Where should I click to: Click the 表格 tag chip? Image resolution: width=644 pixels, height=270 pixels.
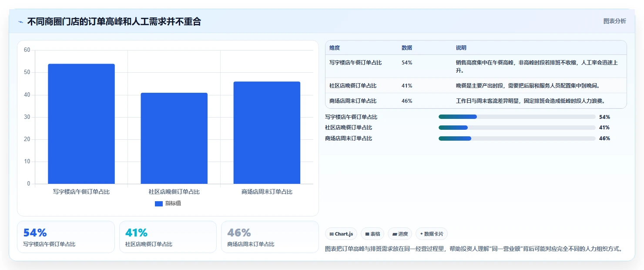point(372,234)
